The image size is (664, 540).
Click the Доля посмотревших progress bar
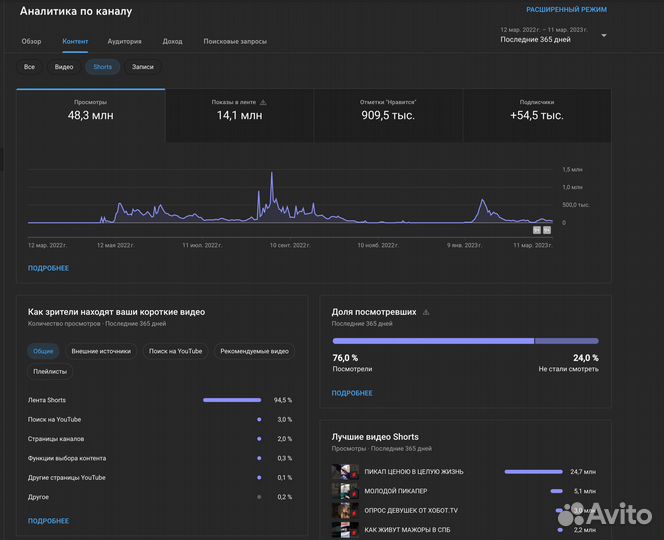465,341
